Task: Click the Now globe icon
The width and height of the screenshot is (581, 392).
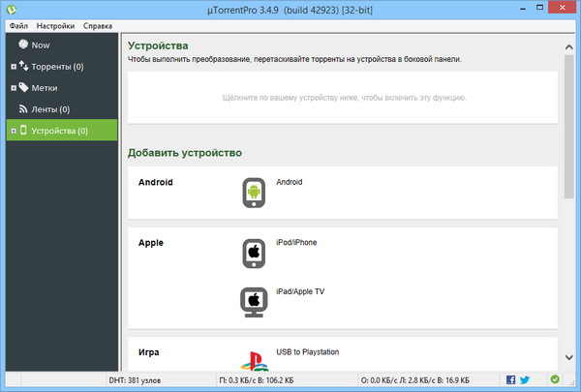Action: click(23, 45)
